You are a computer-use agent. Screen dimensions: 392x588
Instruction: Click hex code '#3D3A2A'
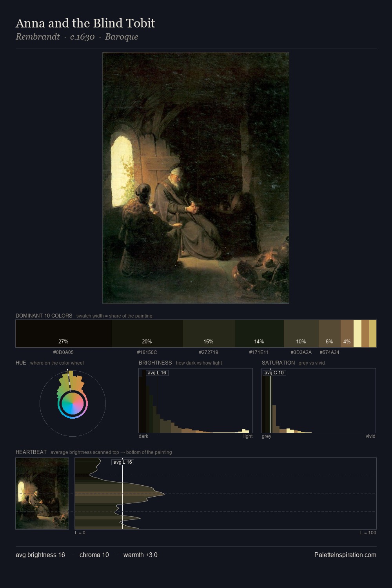tap(301, 352)
